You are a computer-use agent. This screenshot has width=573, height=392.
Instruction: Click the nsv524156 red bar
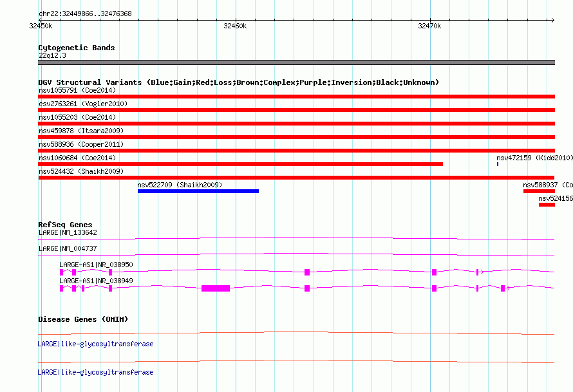click(x=547, y=205)
